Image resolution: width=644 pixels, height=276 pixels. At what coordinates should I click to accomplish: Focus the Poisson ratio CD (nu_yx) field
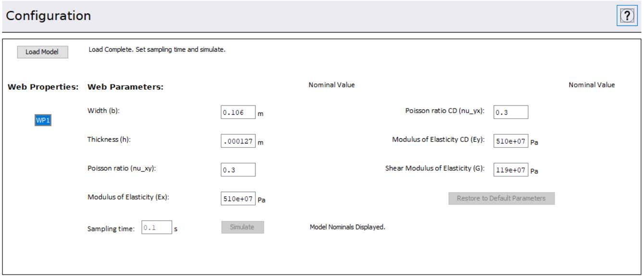(x=510, y=112)
